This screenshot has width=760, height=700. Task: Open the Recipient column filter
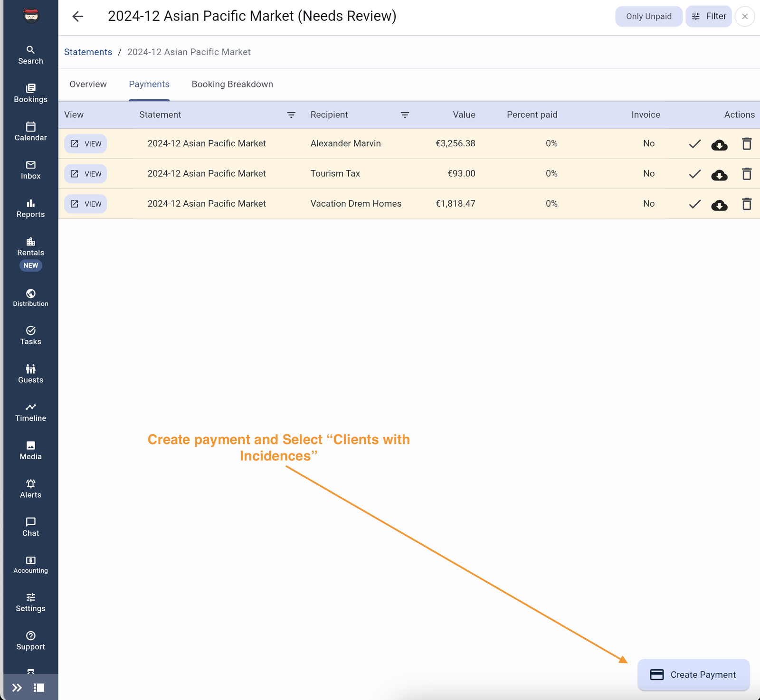pos(405,115)
